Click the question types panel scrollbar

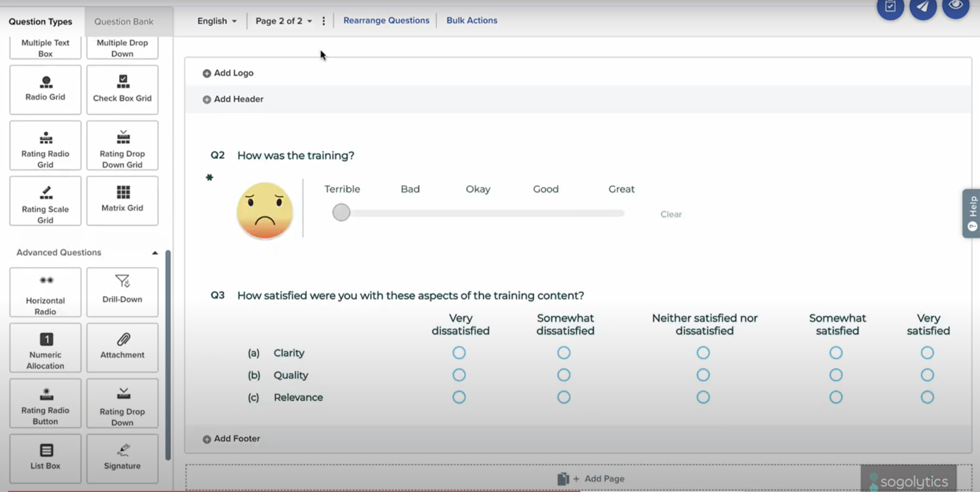pos(168,354)
